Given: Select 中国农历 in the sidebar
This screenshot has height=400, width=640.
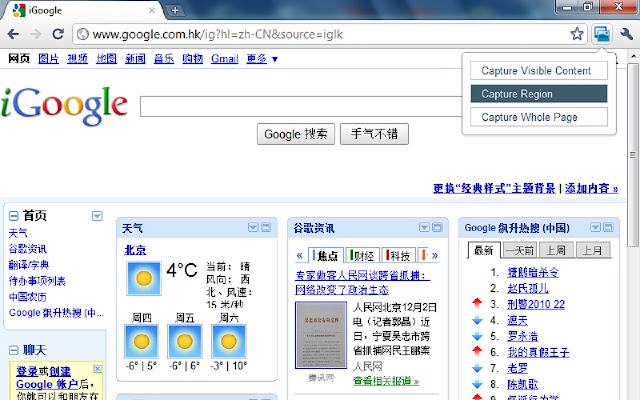Looking at the screenshot, I should click(x=28, y=297).
